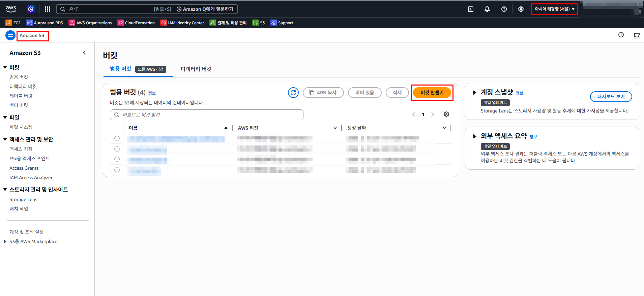Open the 정보 link beside 범용 버킷
The height and width of the screenshot is (296, 644).
pyautogui.click(x=152, y=93)
